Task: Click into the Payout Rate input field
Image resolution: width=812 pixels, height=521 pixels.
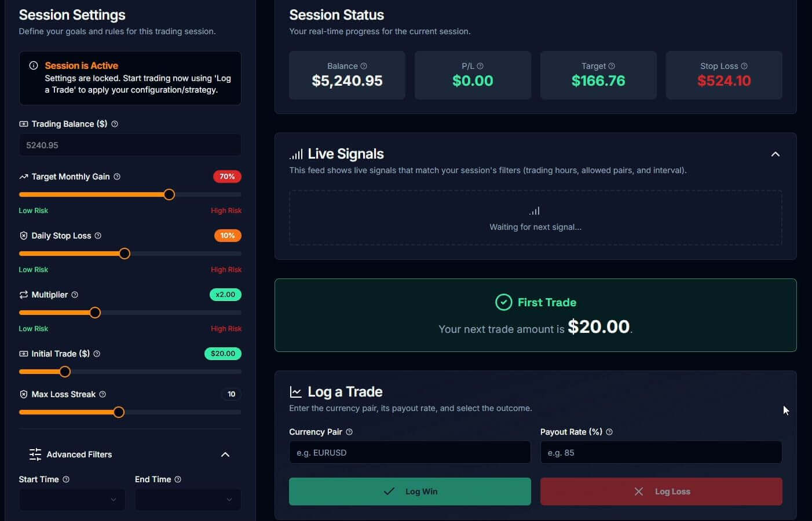Action: [x=661, y=453]
